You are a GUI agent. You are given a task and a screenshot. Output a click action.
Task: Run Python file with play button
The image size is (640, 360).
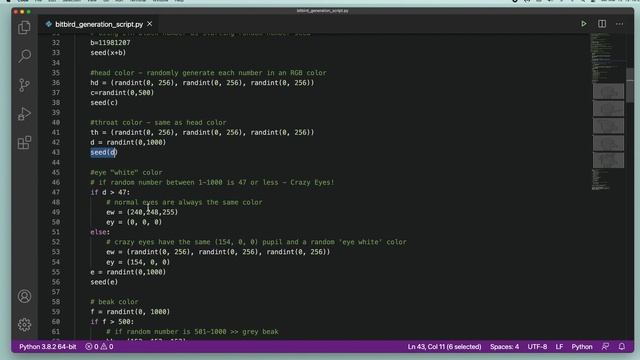tap(584, 24)
